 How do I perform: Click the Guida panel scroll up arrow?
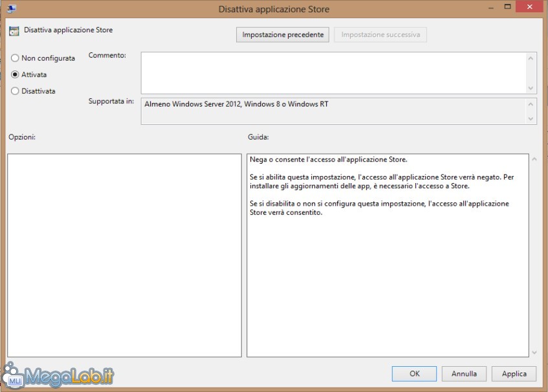pos(534,159)
